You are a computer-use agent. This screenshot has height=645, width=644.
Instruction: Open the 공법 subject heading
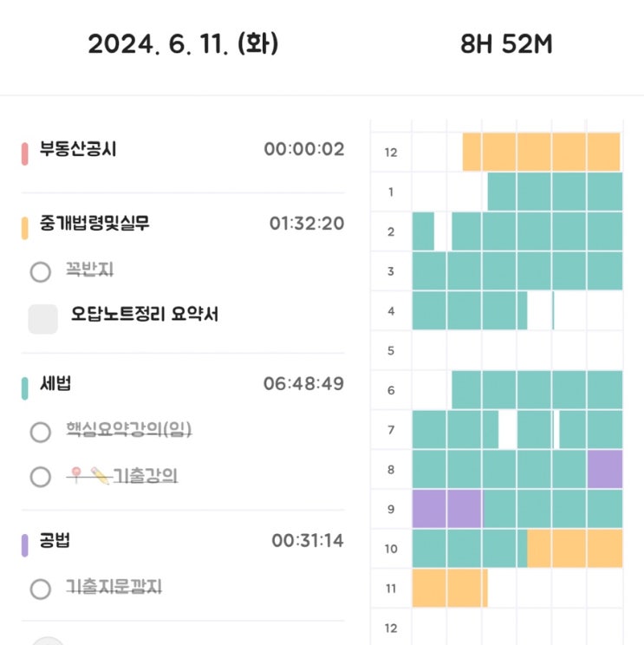pos(55,541)
